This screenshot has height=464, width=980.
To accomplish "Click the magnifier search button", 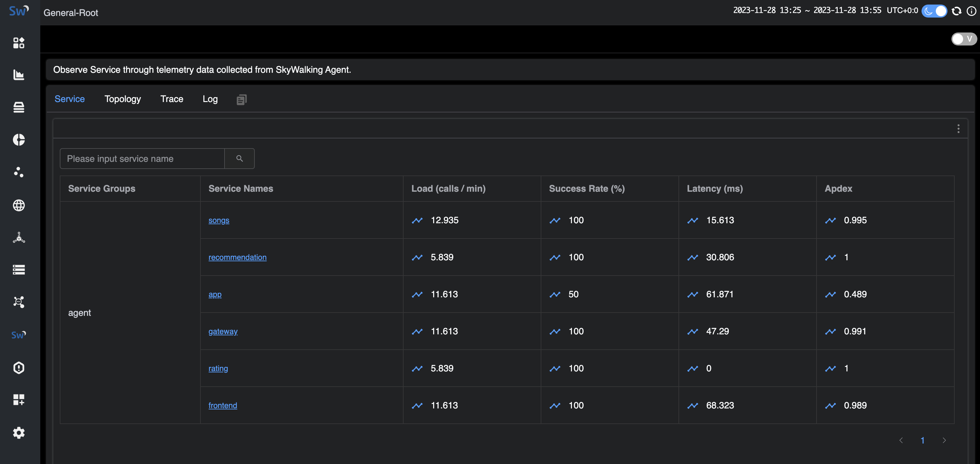I will [239, 159].
